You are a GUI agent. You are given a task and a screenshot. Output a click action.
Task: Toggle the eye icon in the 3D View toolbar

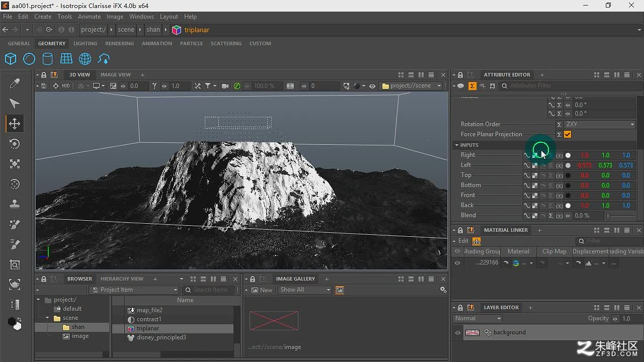point(372,86)
